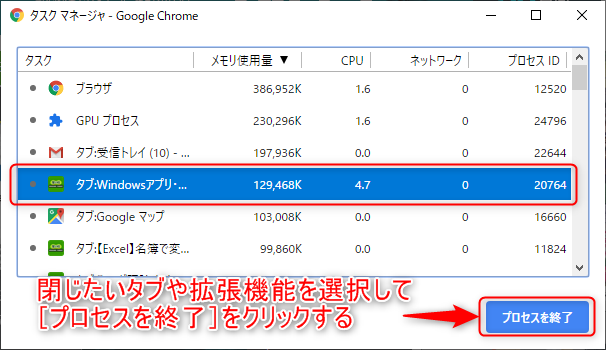Click memory value 197,936K
Screen dimensions: 606x361
(277, 153)
